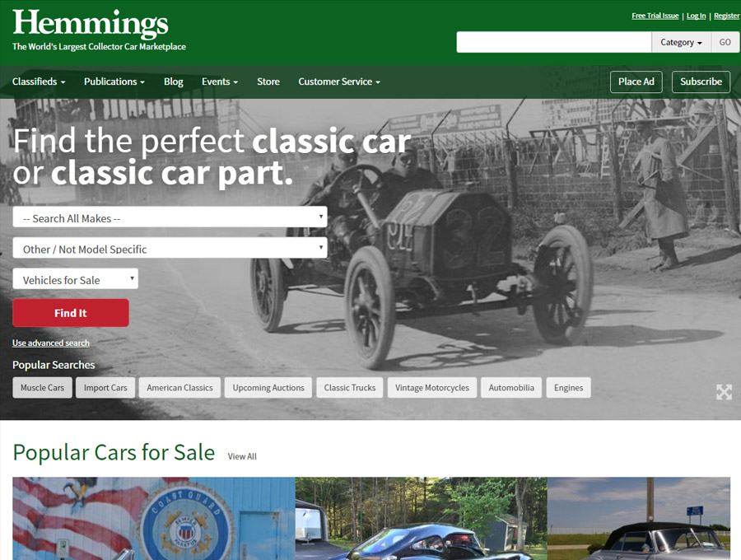Open the Coast Guard mural car thumbnail

(x=154, y=519)
